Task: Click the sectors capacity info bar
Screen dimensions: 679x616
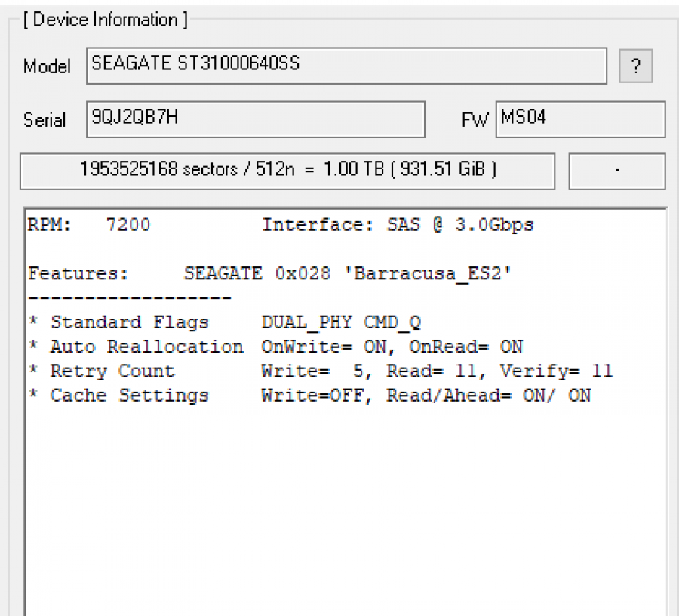Action: click(x=287, y=171)
